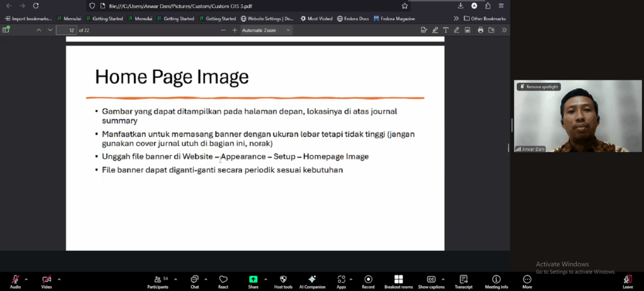Screen dimensions: 644x291
Task: Open Host tools shield icon
Action: (283, 279)
